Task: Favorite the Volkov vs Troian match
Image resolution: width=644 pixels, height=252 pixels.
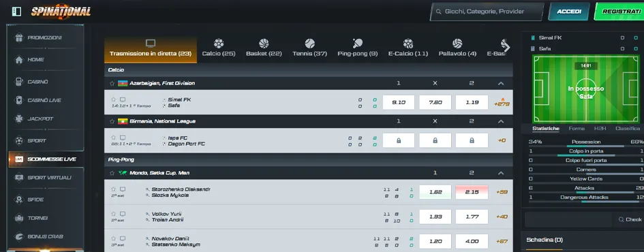Action: tap(114, 214)
